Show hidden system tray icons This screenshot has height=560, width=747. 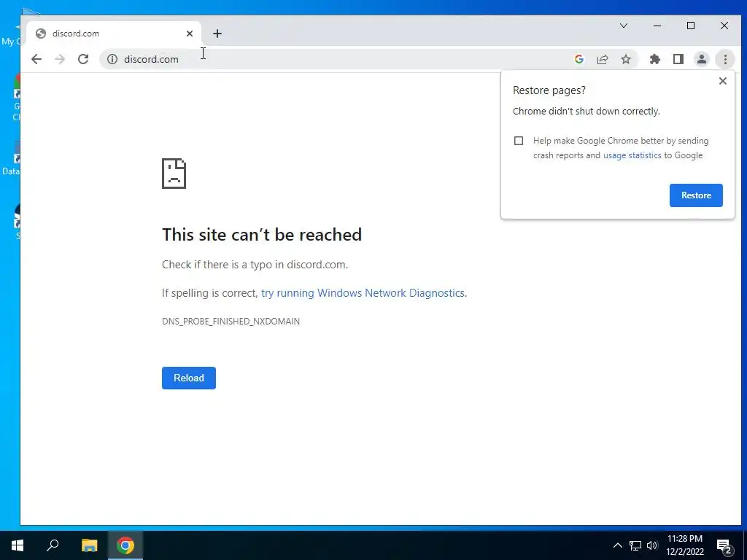[617, 545]
